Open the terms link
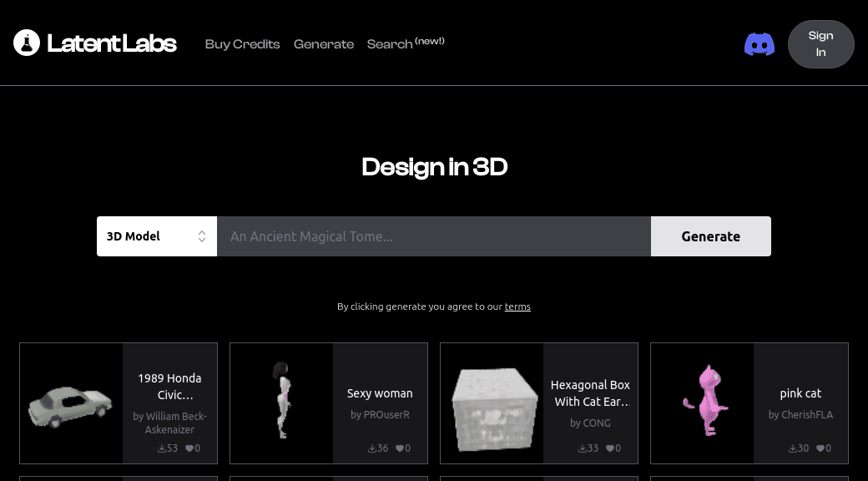This screenshot has height=481, width=868. pyautogui.click(x=517, y=306)
